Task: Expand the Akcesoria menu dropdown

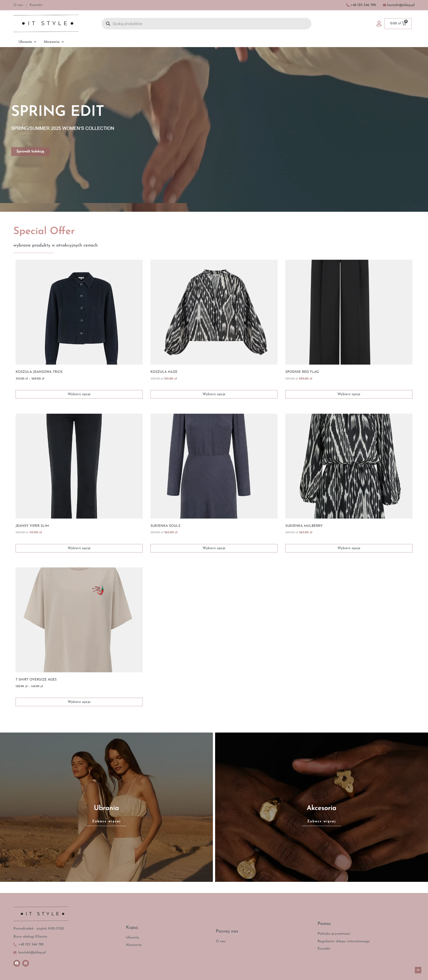Action: pyautogui.click(x=53, y=42)
